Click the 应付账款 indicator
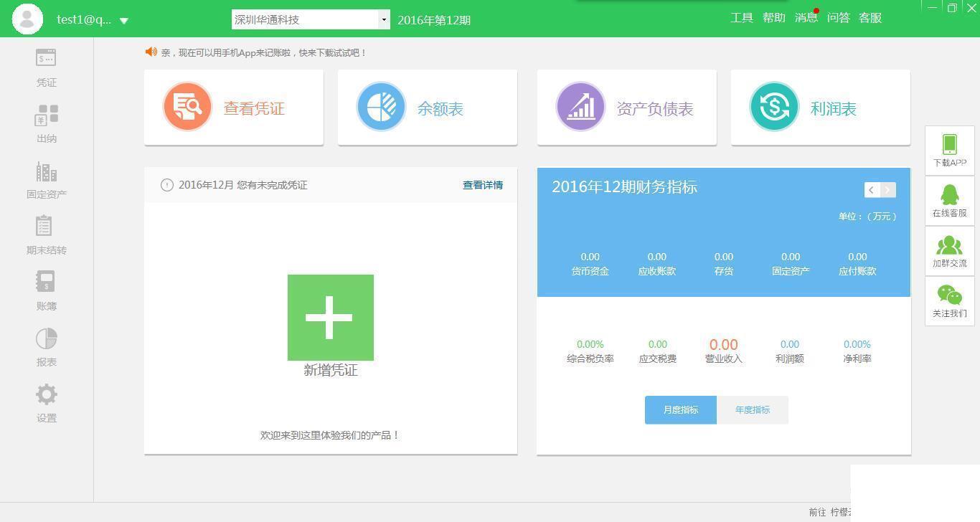The width and height of the screenshot is (980, 522). [857, 264]
